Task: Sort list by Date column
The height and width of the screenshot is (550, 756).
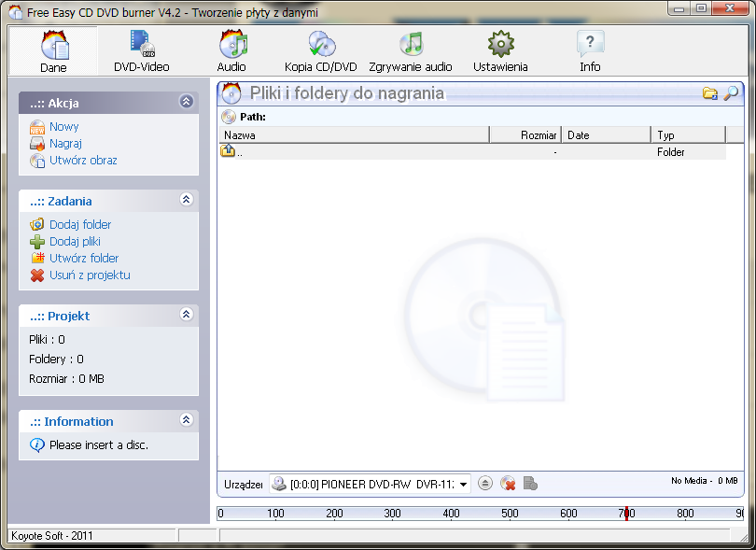Action: coord(607,135)
